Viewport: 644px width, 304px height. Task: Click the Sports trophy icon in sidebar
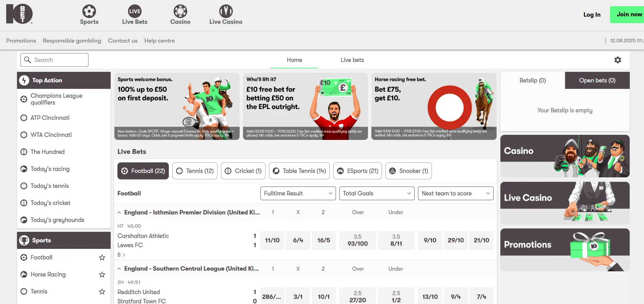[24, 240]
